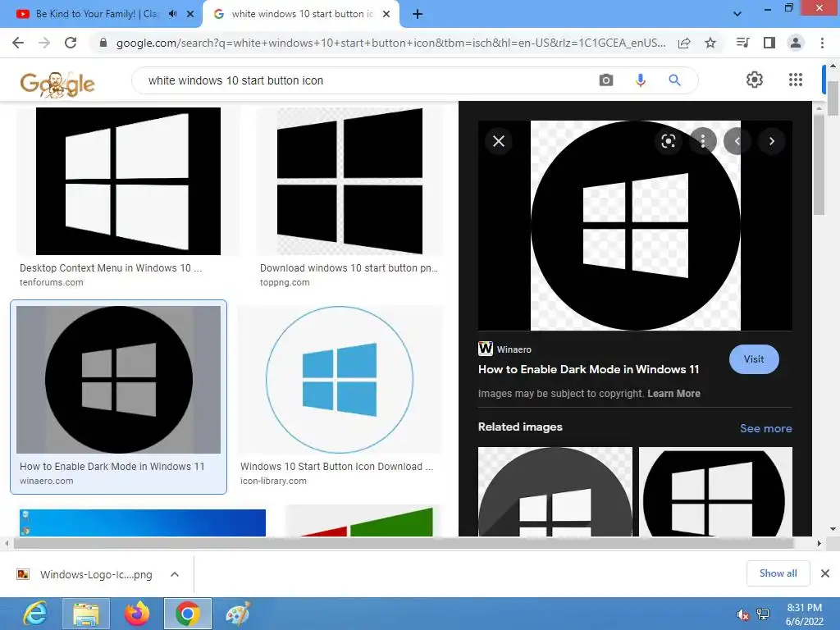Open the Chrome profile avatar
This screenshot has height=630, width=840.
coord(796,43)
